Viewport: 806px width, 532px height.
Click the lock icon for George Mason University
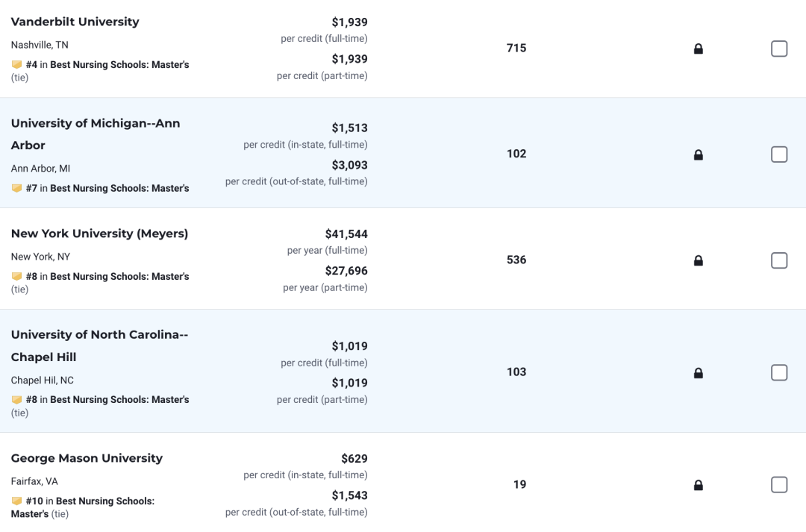pos(698,485)
